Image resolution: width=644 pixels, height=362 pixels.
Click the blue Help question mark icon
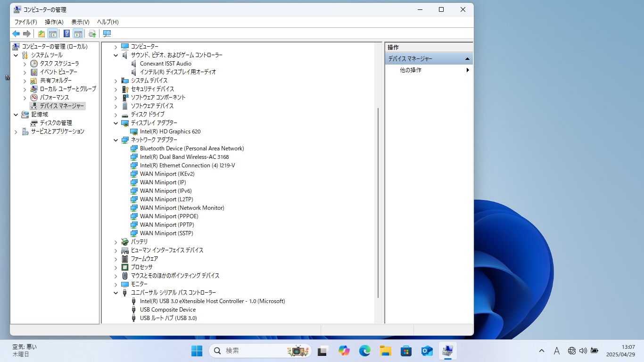point(67,33)
